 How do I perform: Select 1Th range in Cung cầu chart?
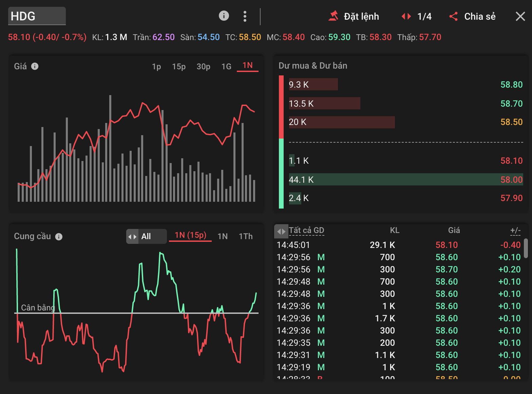(246, 236)
